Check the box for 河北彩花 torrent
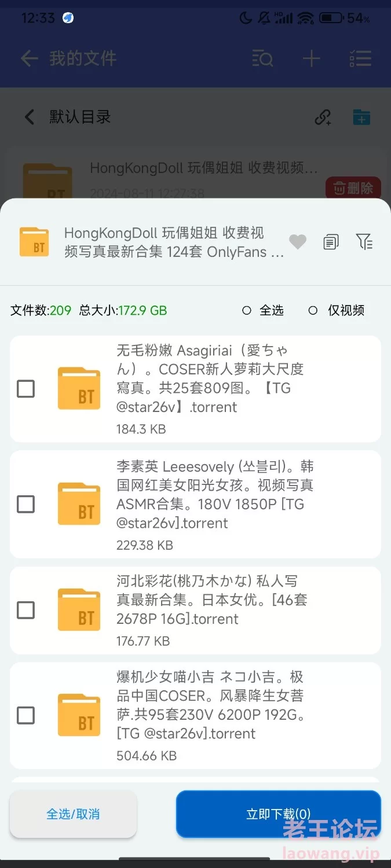This screenshot has width=391, height=868. click(25, 610)
